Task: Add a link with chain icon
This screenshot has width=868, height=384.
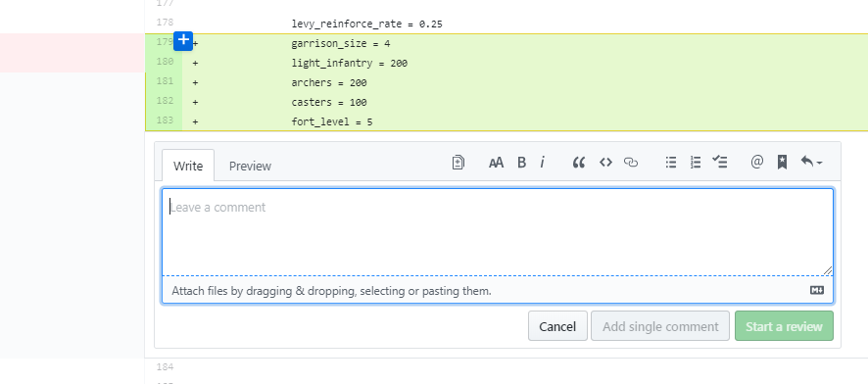Action: [631, 162]
